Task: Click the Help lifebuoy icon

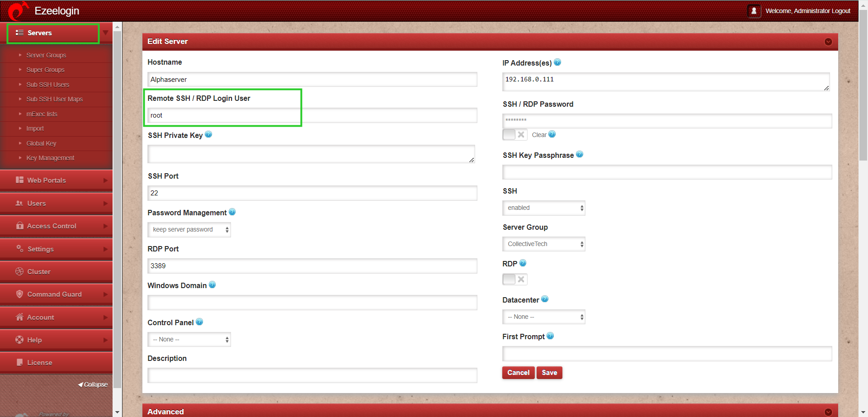Action: 19,340
